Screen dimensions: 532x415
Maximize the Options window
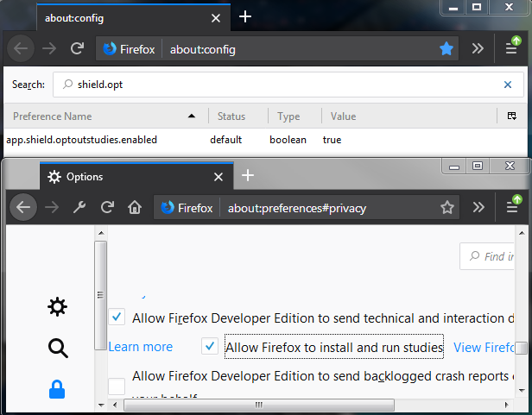point(478,167)
